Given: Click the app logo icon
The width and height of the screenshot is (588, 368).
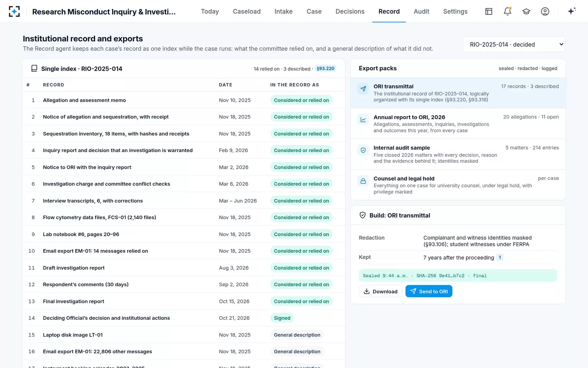Looking at the screenshot, I should [14, 11].
